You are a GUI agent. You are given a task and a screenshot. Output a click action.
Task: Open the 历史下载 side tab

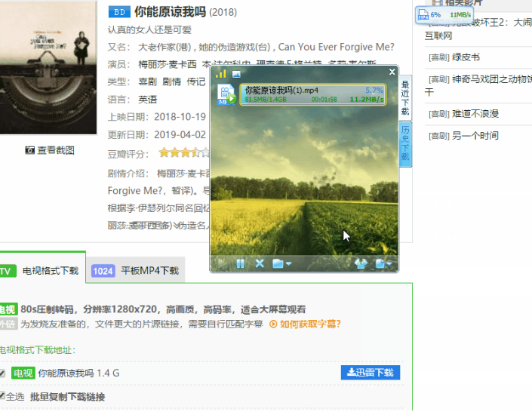[405, 144]
